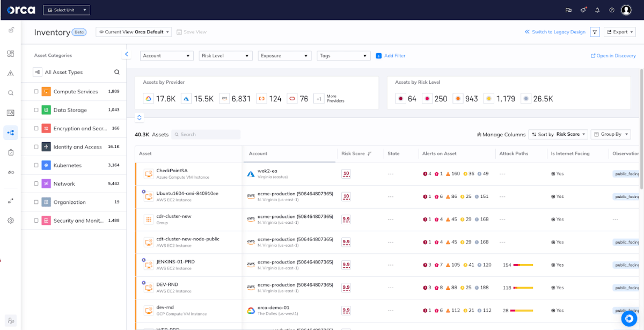Check the Data Storage checkbox
This screenshot has width=644, height=330.
[36, 110]
